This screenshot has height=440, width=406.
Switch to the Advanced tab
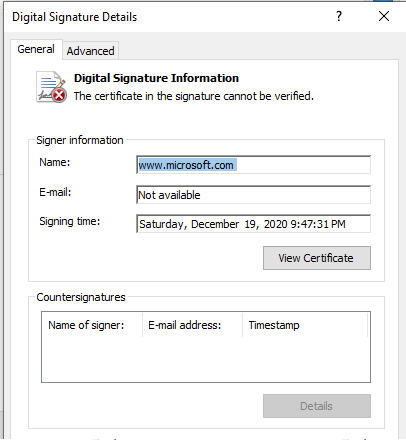(90, 51)
